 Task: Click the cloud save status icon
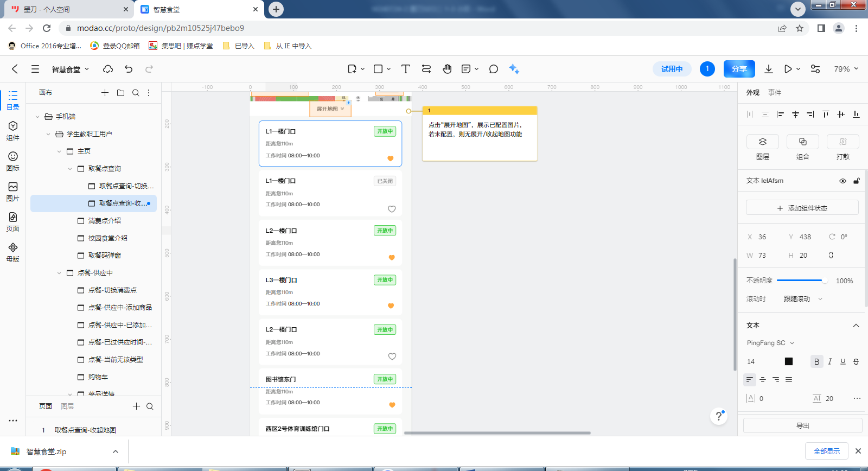pos(108,69)
